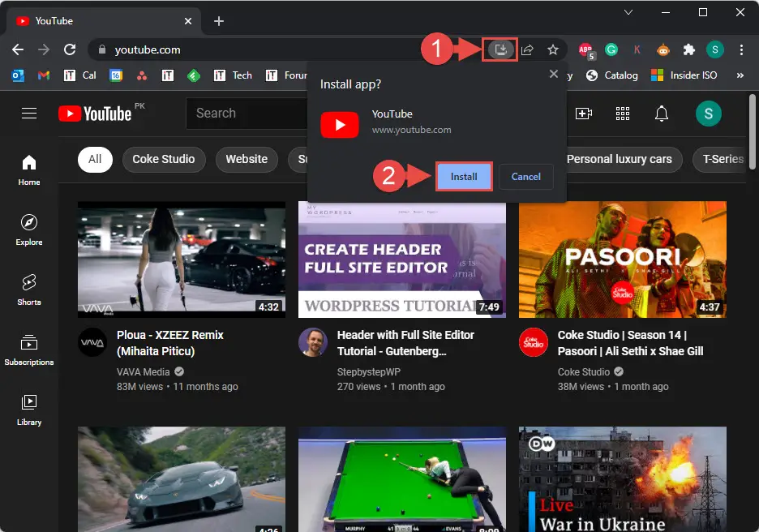Play the Pasoori video thumbnail

[623, 260]
